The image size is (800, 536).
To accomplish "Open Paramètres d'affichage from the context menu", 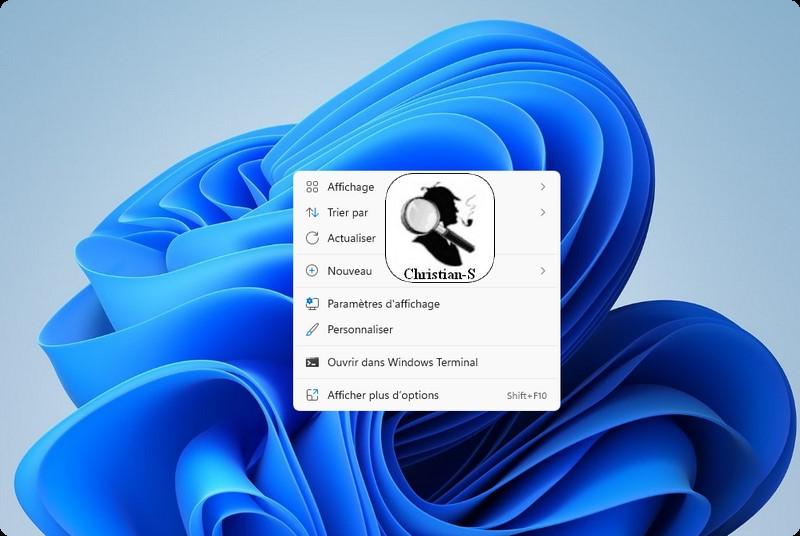I will coord(383,304).
